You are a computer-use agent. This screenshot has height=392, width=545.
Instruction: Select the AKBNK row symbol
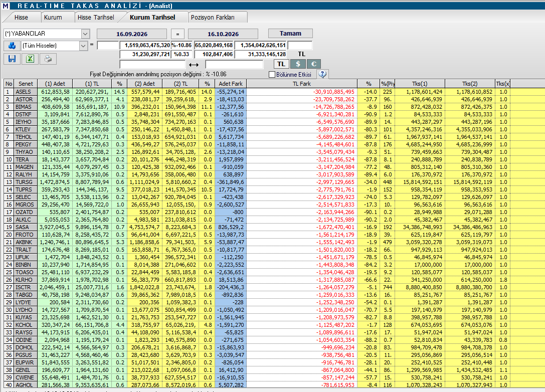click(x=26, y=242)
